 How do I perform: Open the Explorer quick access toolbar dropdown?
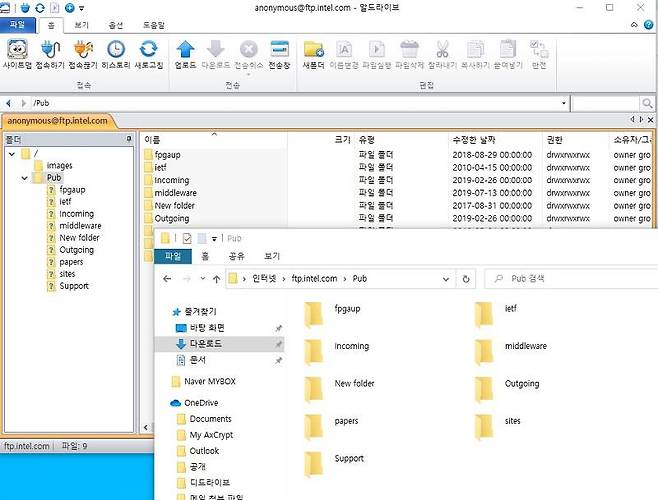214,239
